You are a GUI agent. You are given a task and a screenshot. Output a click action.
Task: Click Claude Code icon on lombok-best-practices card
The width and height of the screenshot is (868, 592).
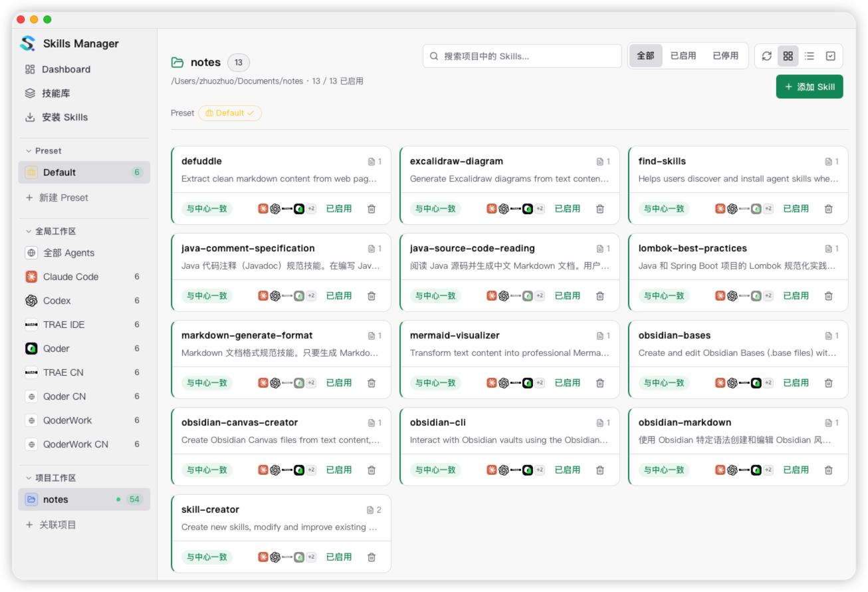pos(720,295)
